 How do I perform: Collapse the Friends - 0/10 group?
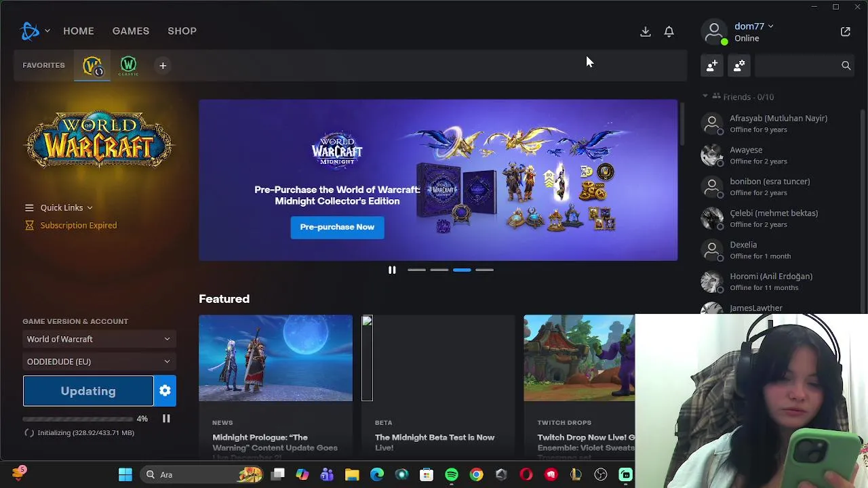[x=705, y=96]
